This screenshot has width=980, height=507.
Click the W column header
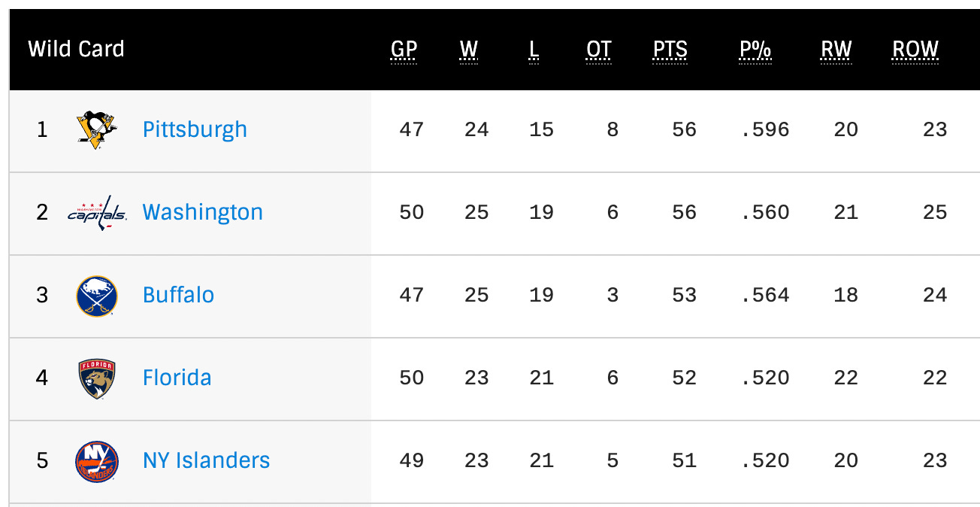(x=469, y=50)
